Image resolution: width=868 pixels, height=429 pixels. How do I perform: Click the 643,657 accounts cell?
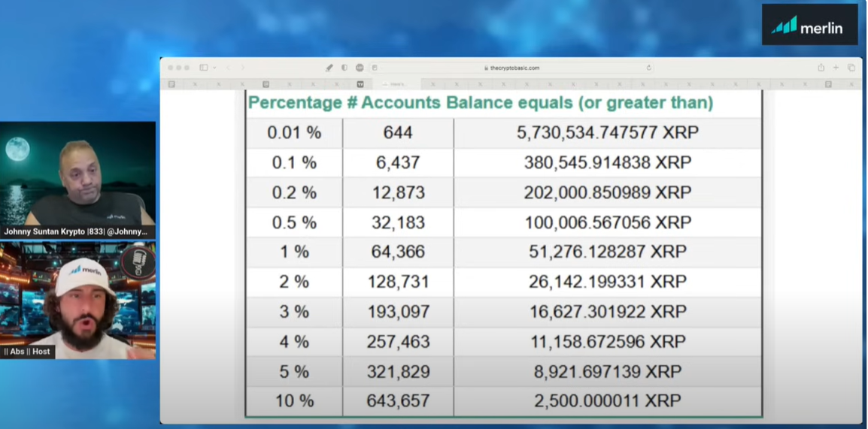[x=398, y=401]
